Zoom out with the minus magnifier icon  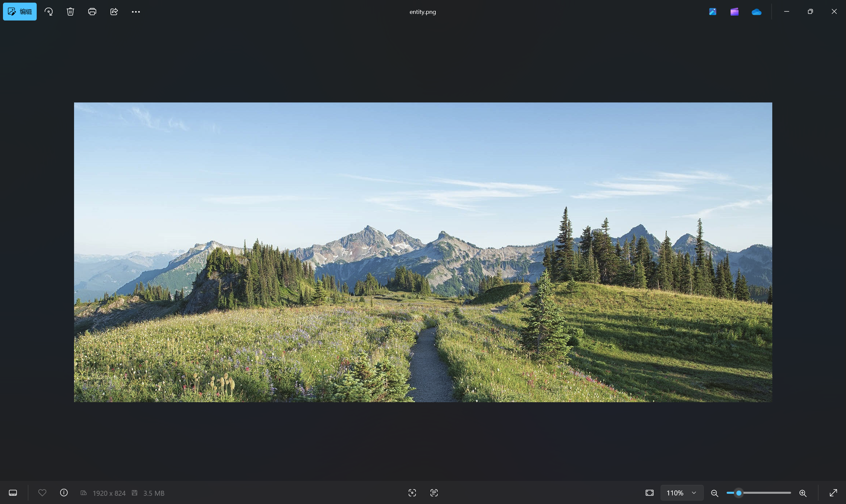point(714,493)
